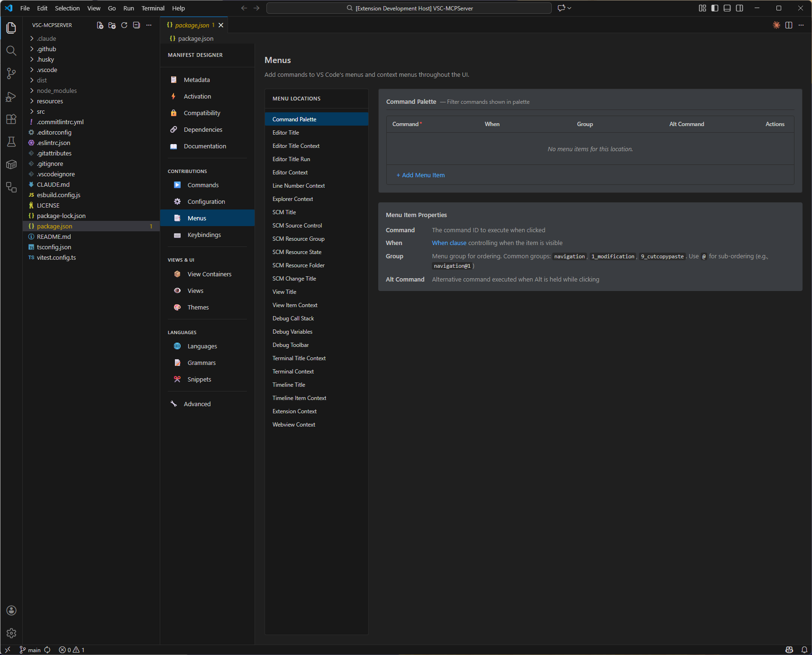The height and width of the screenshot is (655, 812).
Task: Expand the node_modules folder
Action: pyautogui.click(x=91, y=91)
